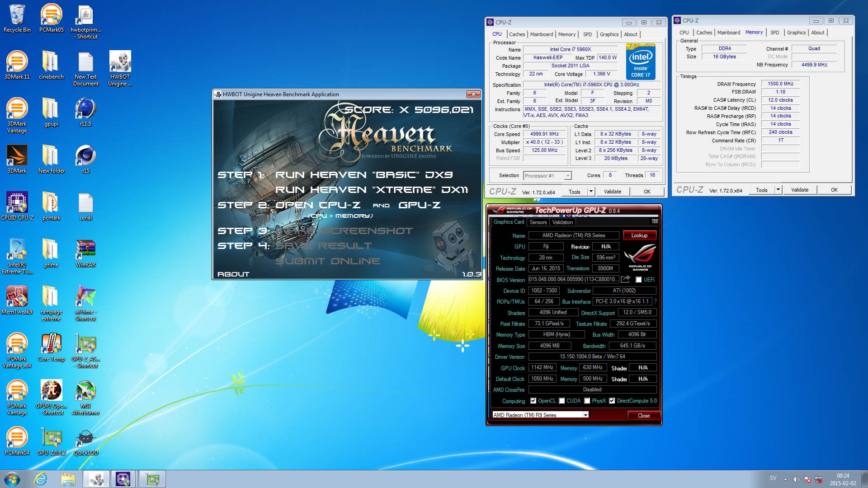Screen dimensions: 868x488
Task: Click Open CPU-Z in Heaven step 2
Action: 318,205
